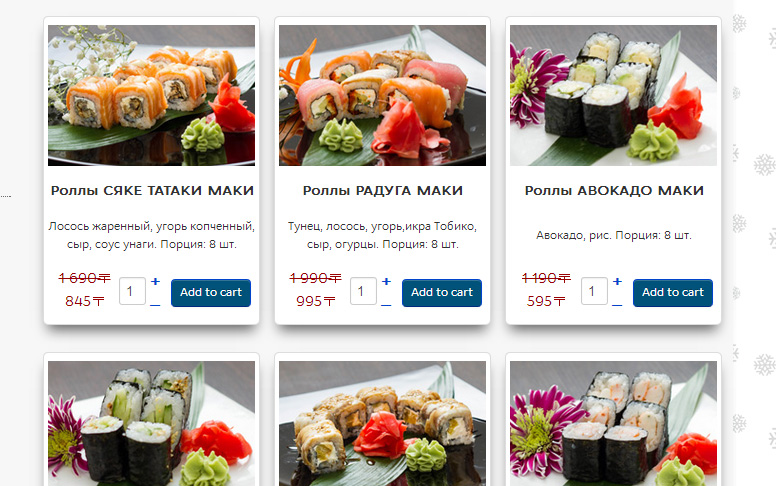776x486 pixels.
Task: Open the Роллы СЯКЕ ТАТАКИ МАКИ title
Action: coord(152,191)
